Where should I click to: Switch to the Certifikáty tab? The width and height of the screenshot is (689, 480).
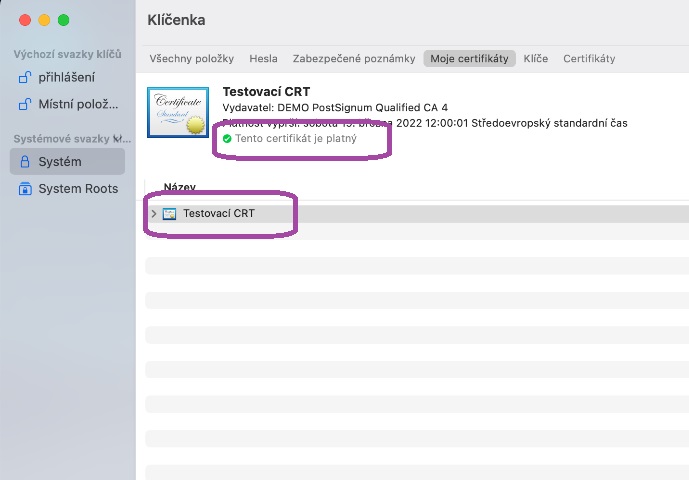589,59
